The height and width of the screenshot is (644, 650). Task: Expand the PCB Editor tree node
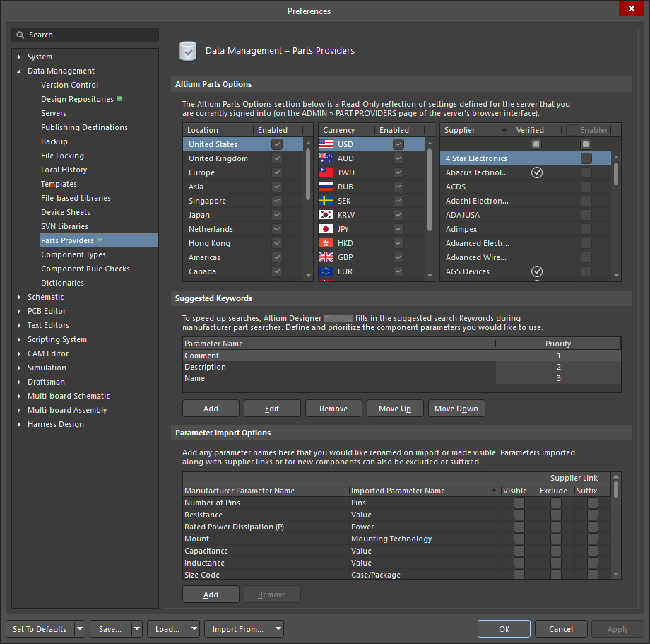18,311
